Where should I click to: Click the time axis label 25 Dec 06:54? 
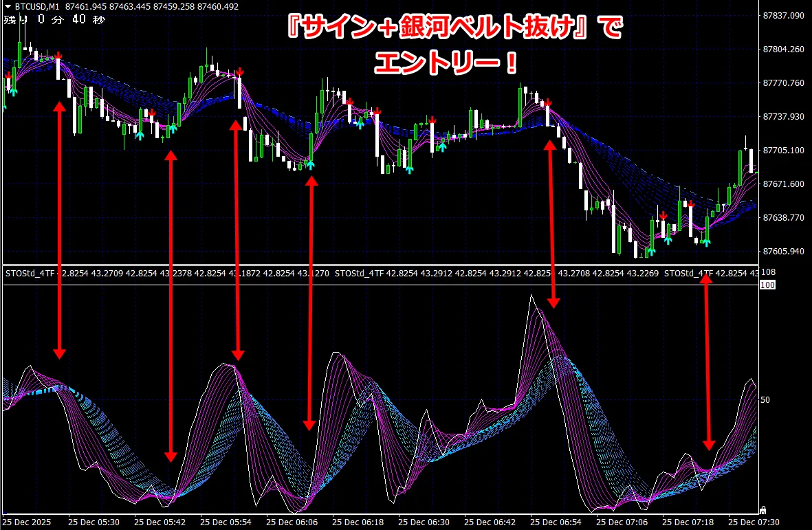[556, 522]
